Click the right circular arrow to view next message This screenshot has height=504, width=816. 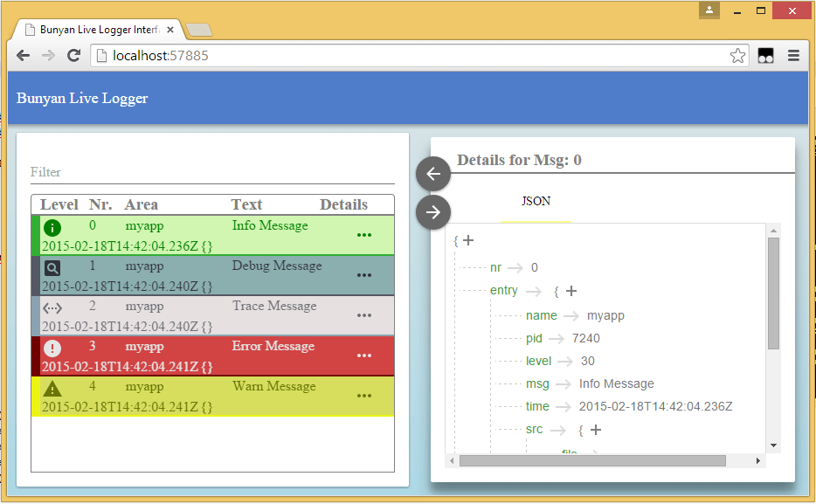point(433,212)
